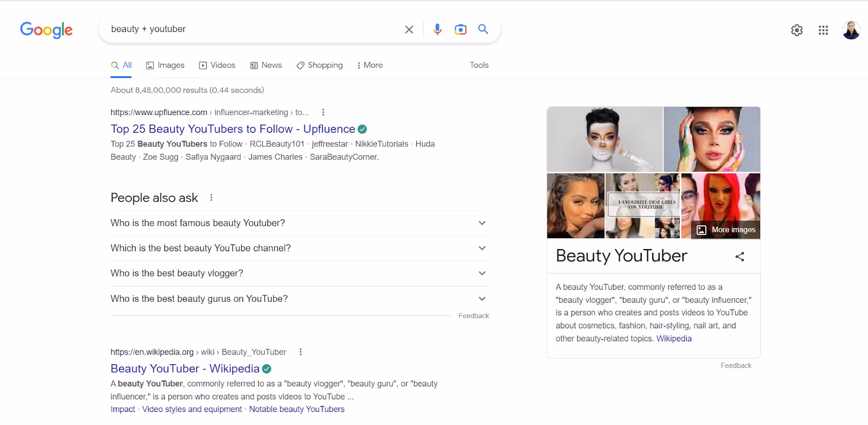Image resolution: width=868 pixels, height=425 pixels.
Task: Follow Notable beauty YouTubers sitelink
Action: tap(297, 409)
